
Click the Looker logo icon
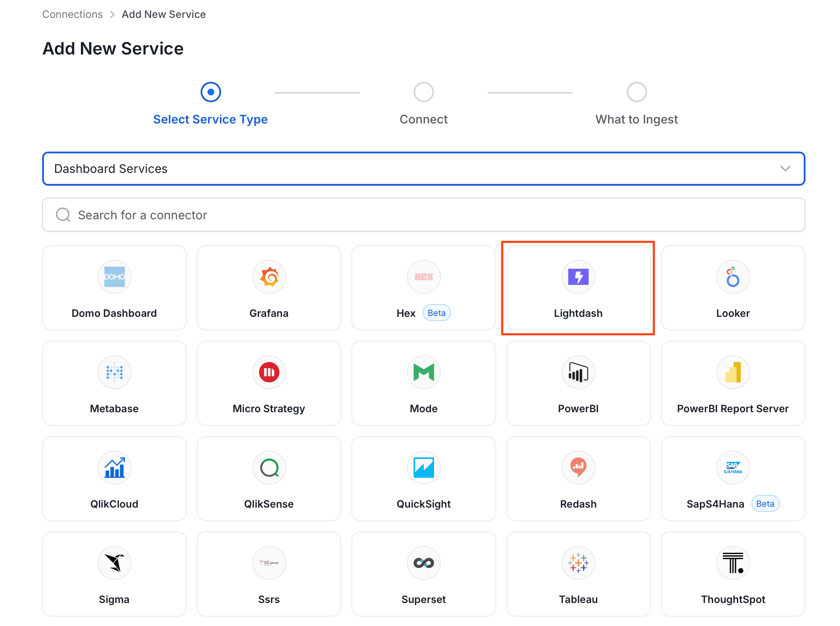click(733, 277)
